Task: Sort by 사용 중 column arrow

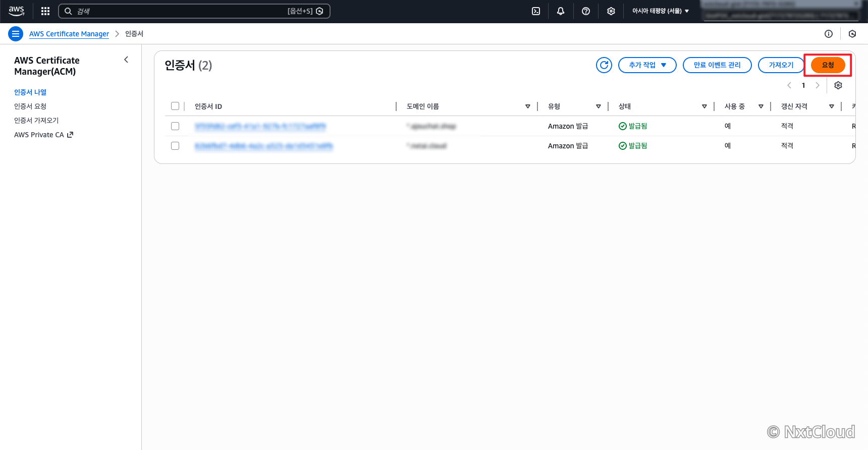Action: tap(761, 106)
